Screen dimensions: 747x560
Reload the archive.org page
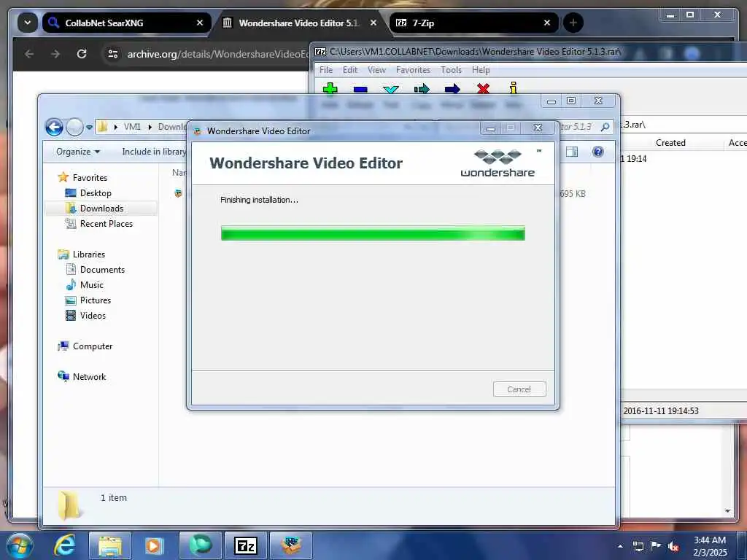[82, 54]
